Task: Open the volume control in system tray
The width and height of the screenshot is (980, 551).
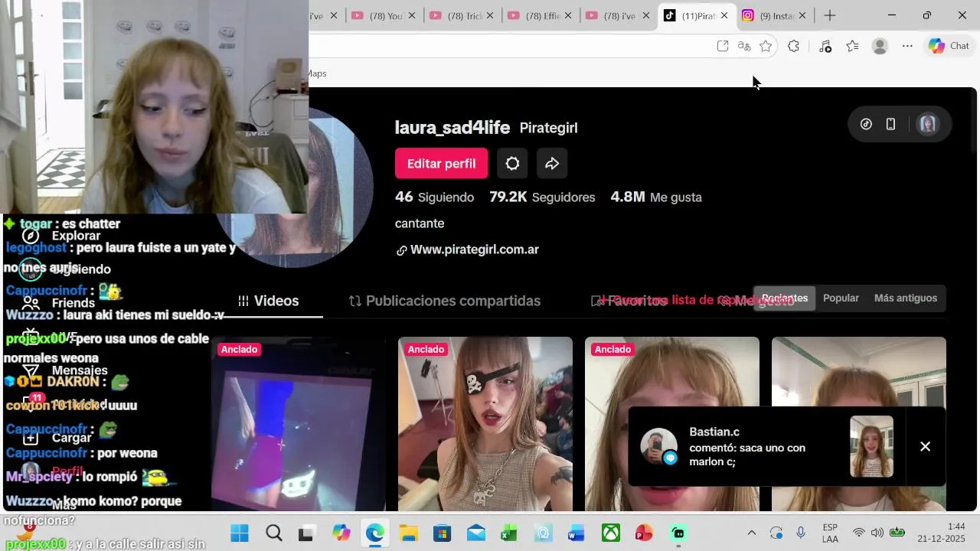Action: pyautogui.click(x=877, y=533)
